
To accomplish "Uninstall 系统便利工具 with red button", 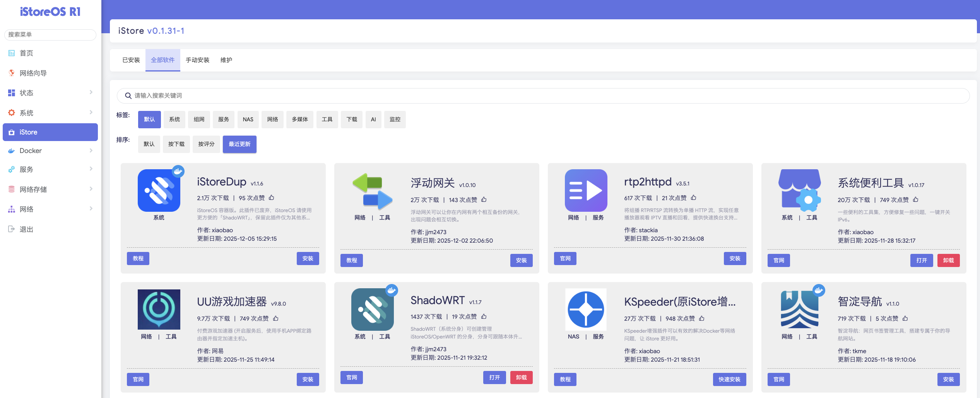I will [x=948, y=260].
